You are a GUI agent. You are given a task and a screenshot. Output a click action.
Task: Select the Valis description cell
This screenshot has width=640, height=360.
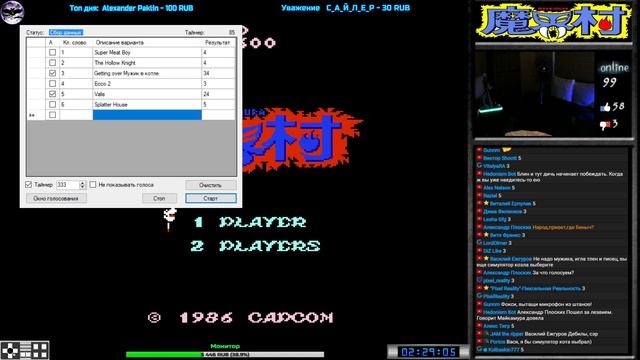click(x=147, y=94)
